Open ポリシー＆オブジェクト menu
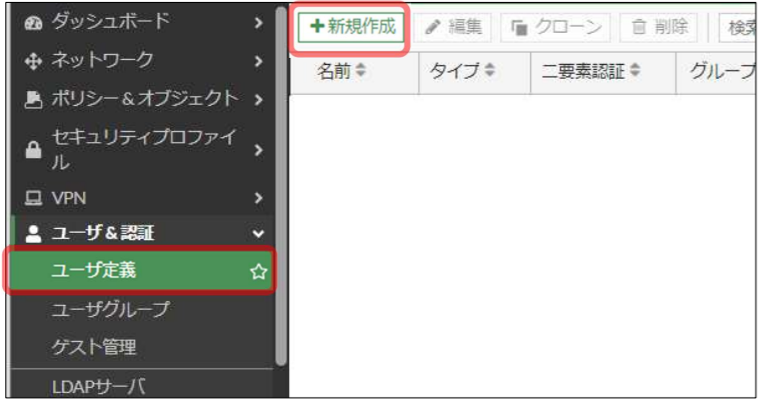 (143, 100)
